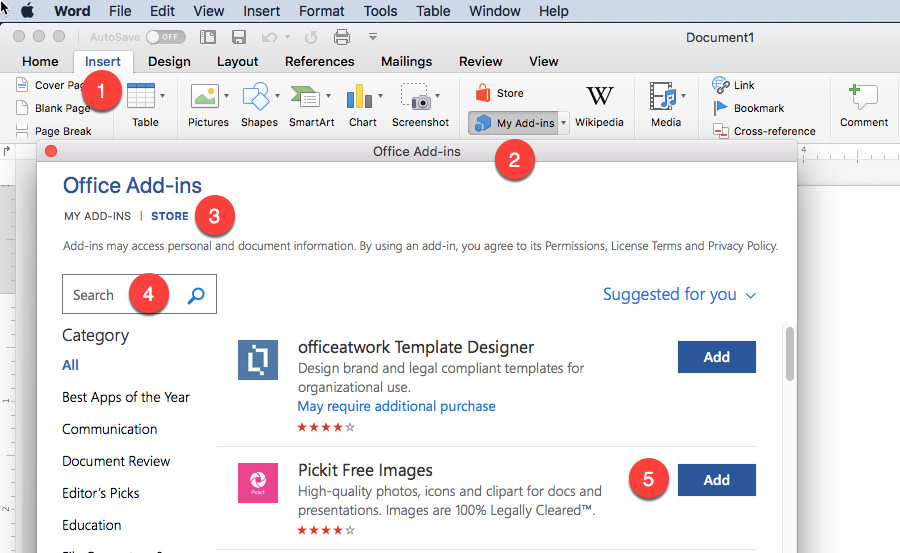Switch to the Home ribbon tab

click(40, 61)
